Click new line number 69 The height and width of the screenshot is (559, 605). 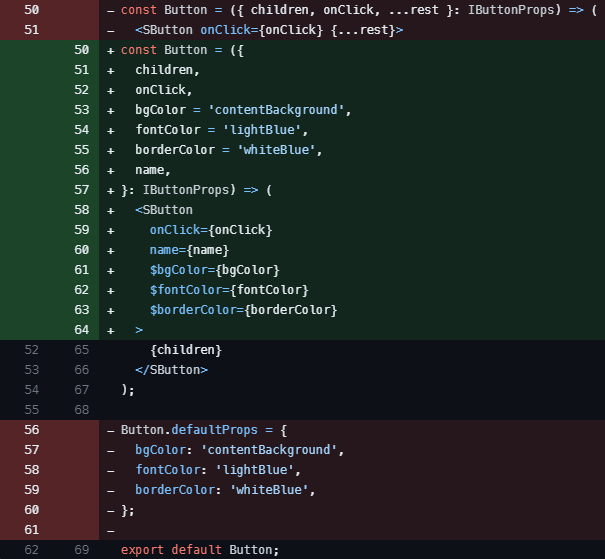[81, 550]
